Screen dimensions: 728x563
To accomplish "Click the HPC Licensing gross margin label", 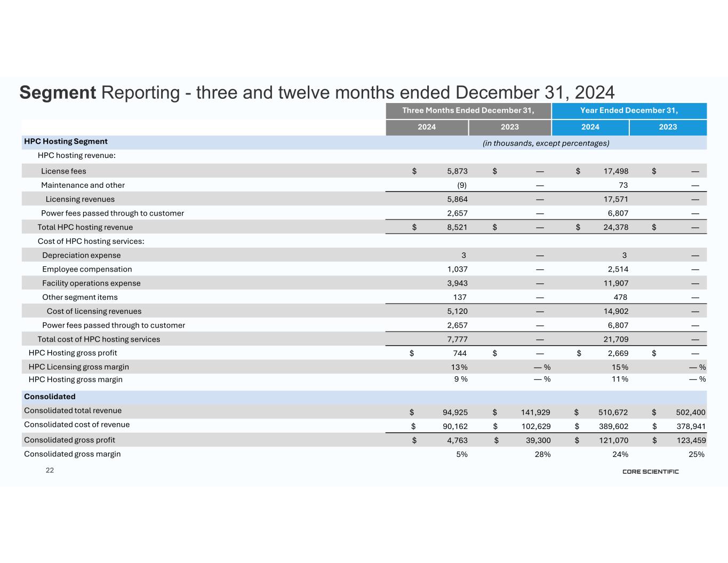I will click(x=78, y=367).
